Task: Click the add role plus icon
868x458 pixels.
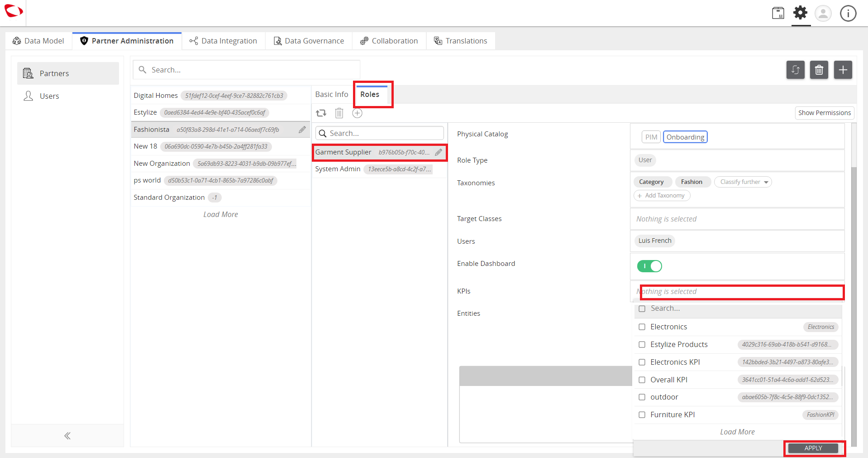Action: pyautogui.click(x=358, y=113)
